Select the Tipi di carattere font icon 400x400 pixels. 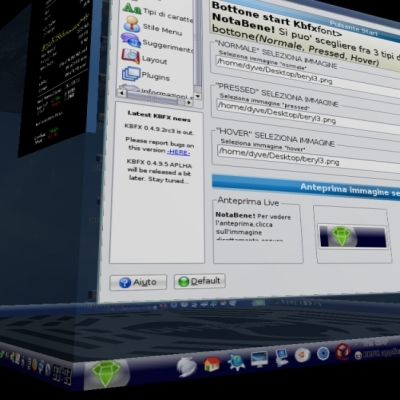[132, 8]
